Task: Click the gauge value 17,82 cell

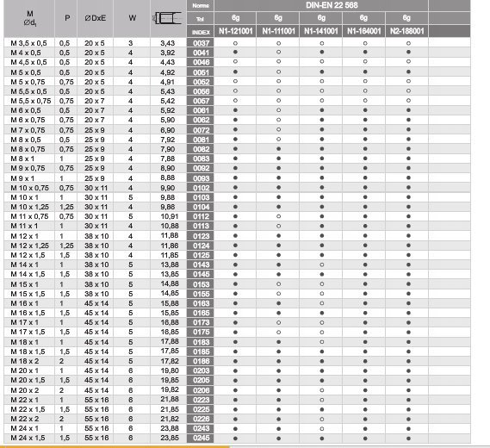Action: pyautogui.click(x=170, y=361)
